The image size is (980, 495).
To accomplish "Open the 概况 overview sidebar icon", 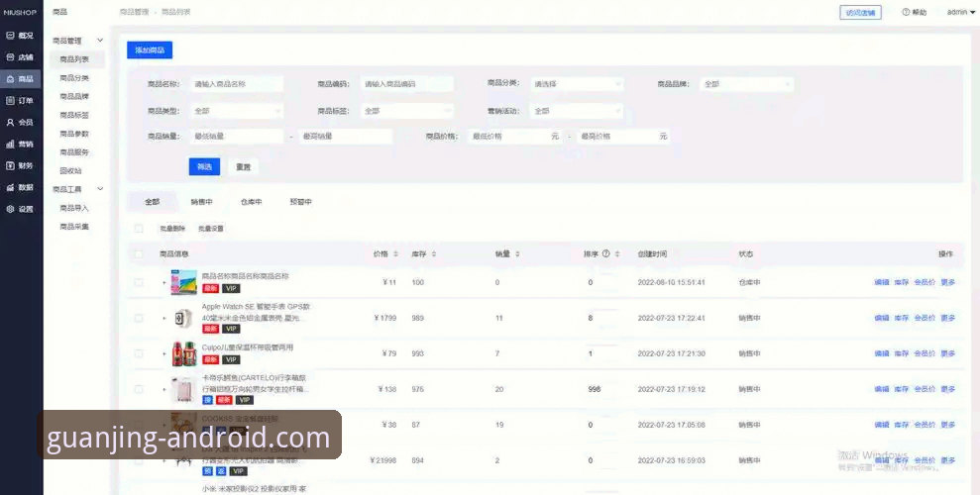I will coord(10,36).
